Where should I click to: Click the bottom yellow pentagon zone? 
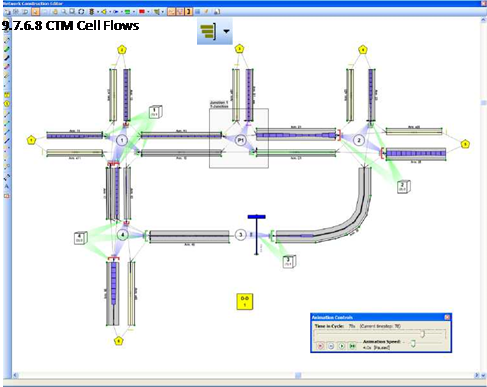pyautogui.click(x=119, y=341)
